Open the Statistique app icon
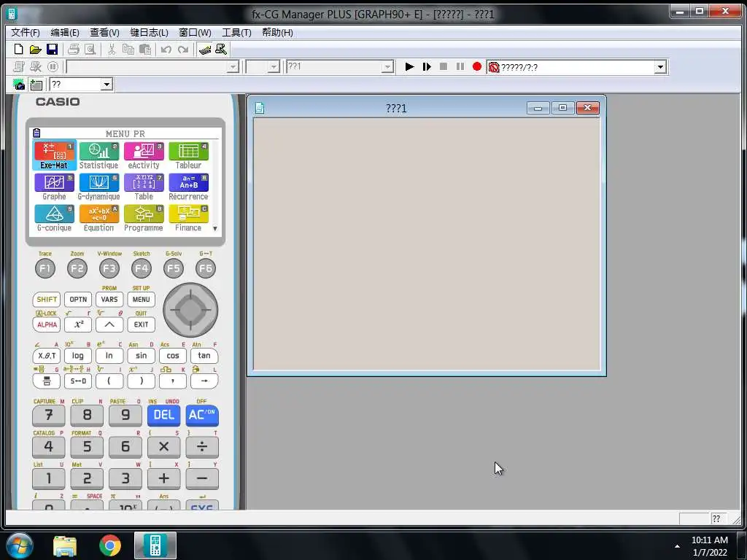747x560 pixels. pos(98,155)
